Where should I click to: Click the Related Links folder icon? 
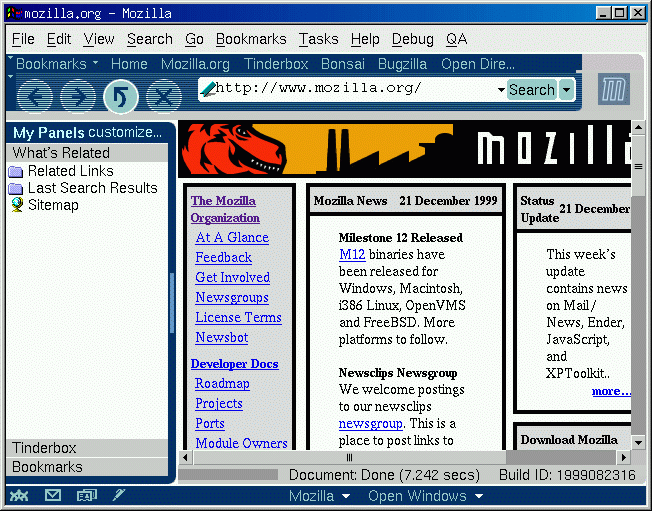(16, 171)
